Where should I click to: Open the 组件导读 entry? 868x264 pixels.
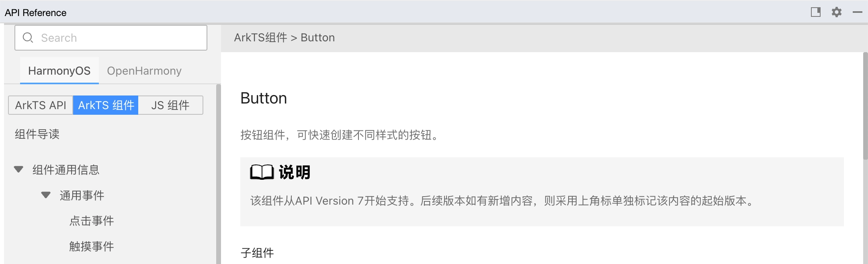[37, 134]
